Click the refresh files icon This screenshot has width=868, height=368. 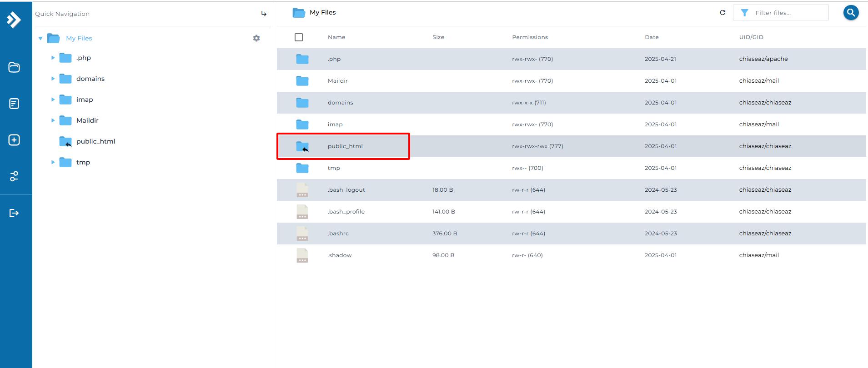point(722,13)
